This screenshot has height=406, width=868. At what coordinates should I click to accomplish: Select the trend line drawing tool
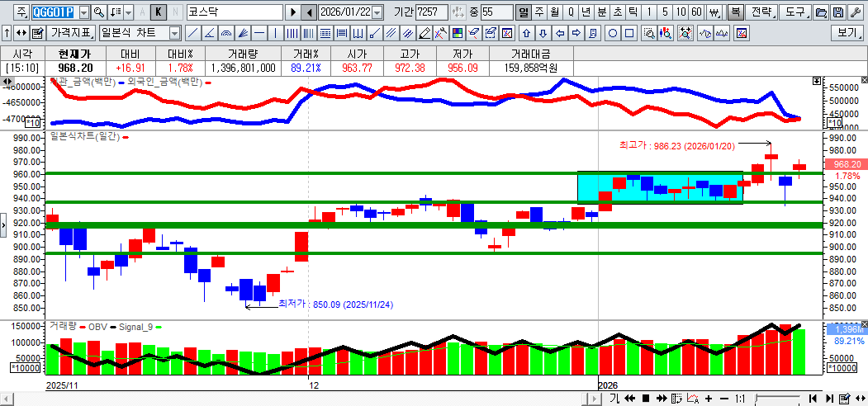pos(192,33)
